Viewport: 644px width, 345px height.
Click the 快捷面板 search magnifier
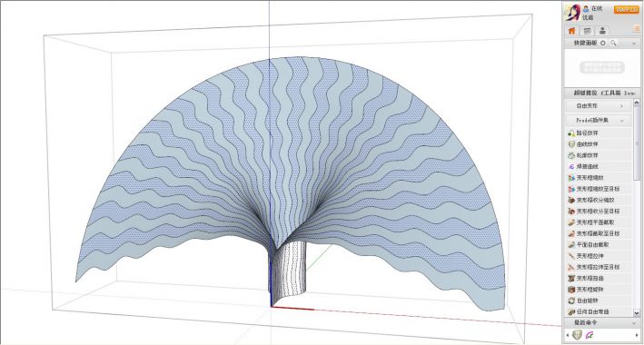coord(613,44)
